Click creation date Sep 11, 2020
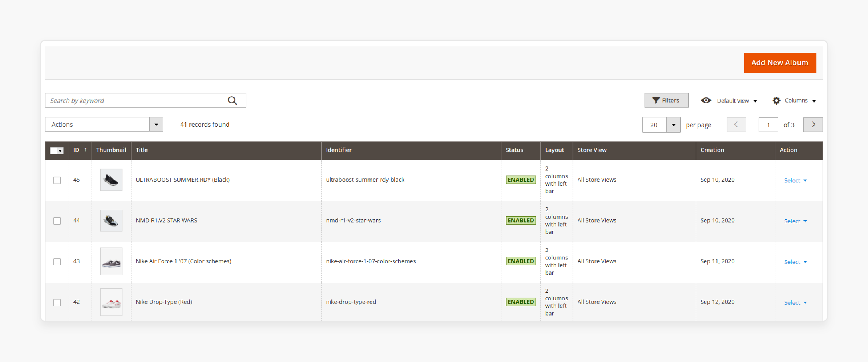Viewport: 868px width, 362px height. [718, 261]
